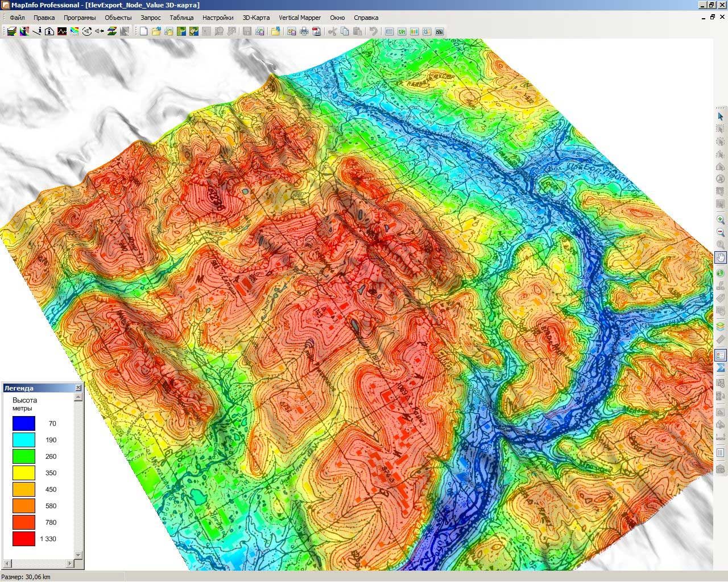Open the 3D-Карта menu
This screenshot has height=582, width=728.
256,18
